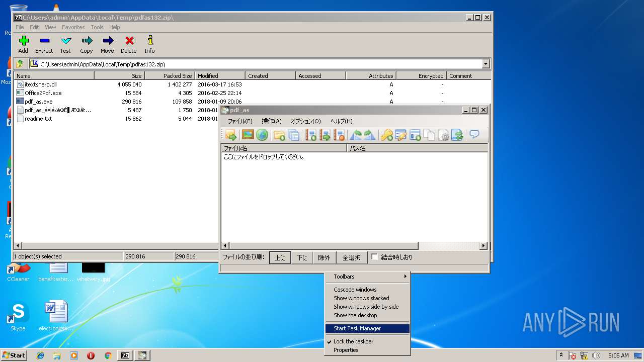Click the extract page (arrow) icon in pdf_as
The image size is (644, 362).
point(325,135)
